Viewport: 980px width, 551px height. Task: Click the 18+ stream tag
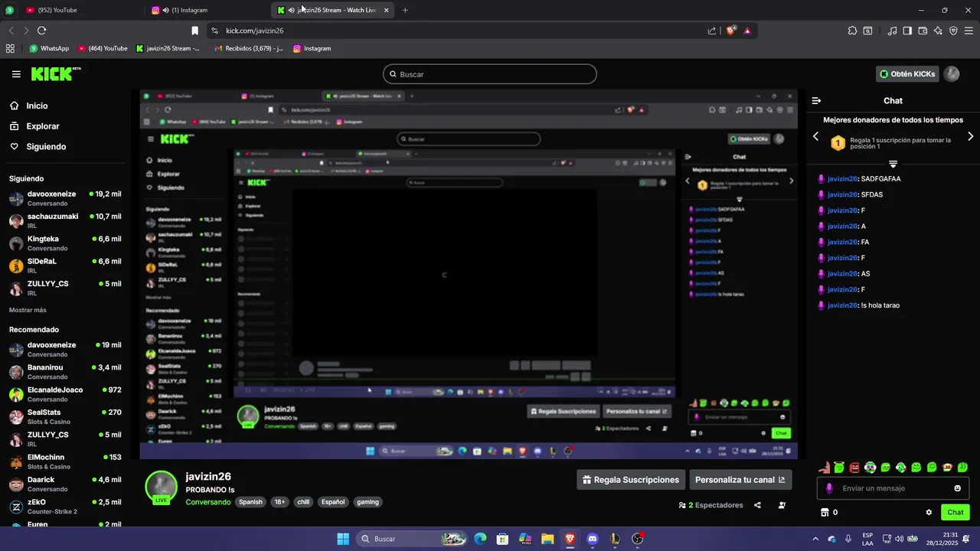click(279, 502)
